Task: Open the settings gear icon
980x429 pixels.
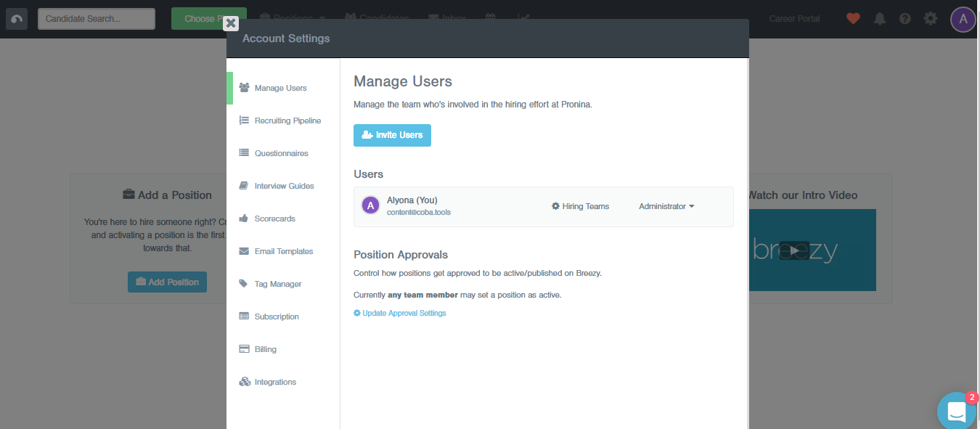Action: pyautogui.click(x=930, y=19)
